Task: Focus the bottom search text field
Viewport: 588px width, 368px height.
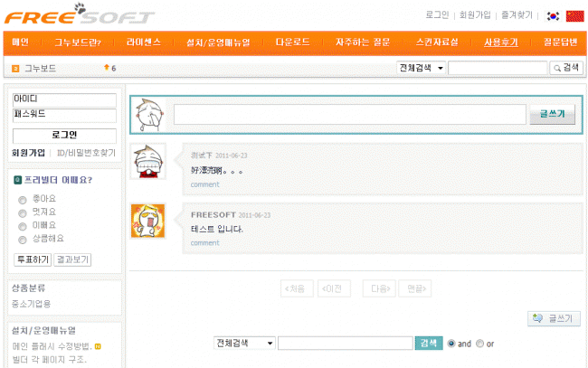Action: [345, 343]
